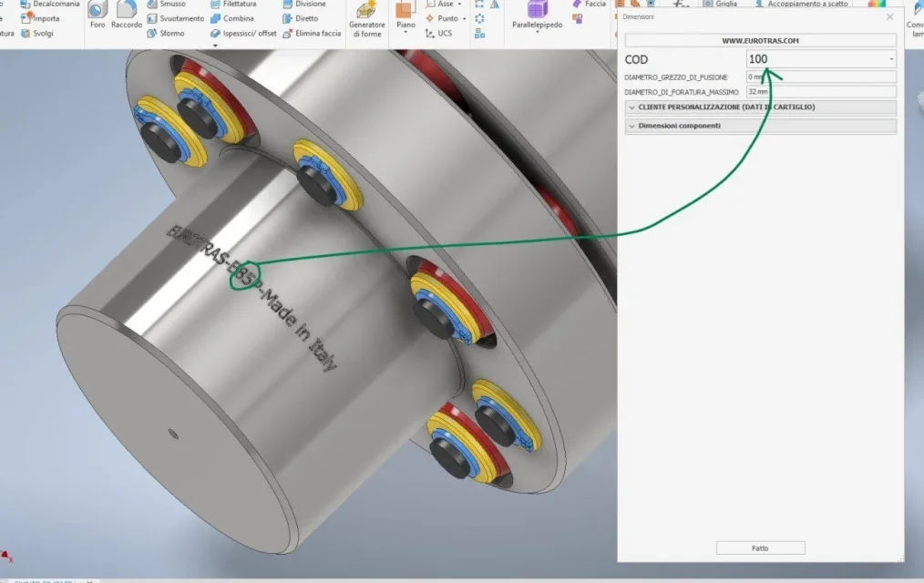Choose the Sformo draft tool
The width and height of the screenshot is (924, 583).
pyautogui.click(x=166, y=33)
